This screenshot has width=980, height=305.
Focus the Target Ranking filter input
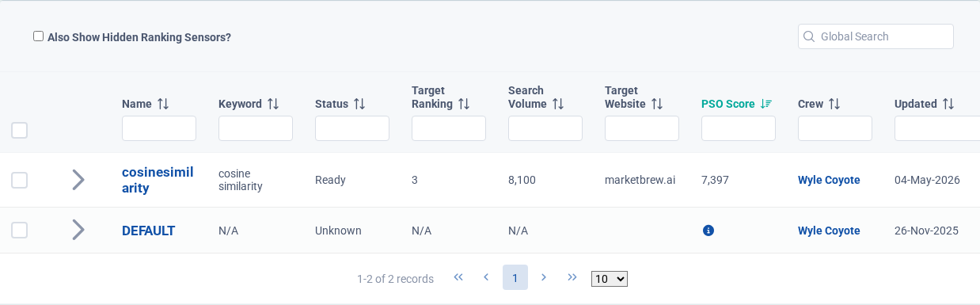[x=449, y=128]
